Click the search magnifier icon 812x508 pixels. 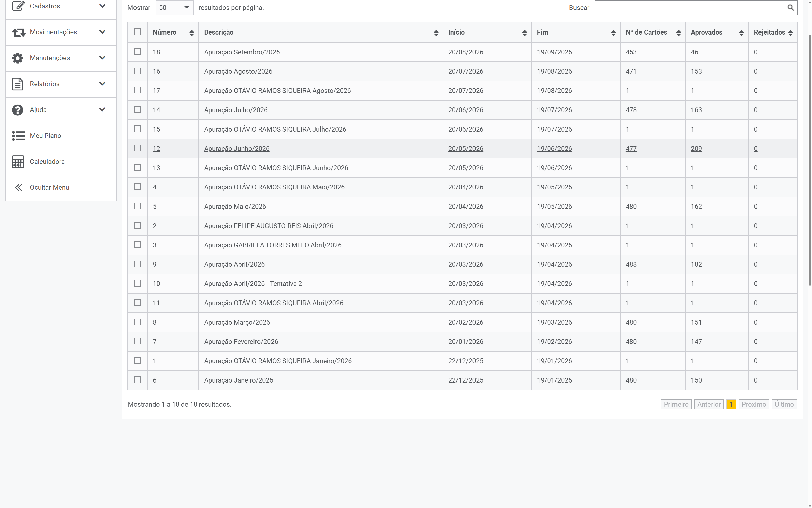790,7
